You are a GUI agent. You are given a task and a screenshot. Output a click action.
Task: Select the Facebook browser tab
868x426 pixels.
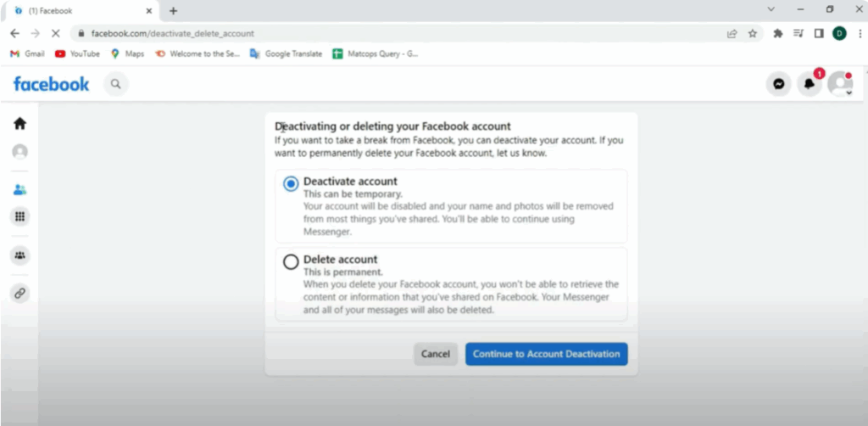(81, 10)
